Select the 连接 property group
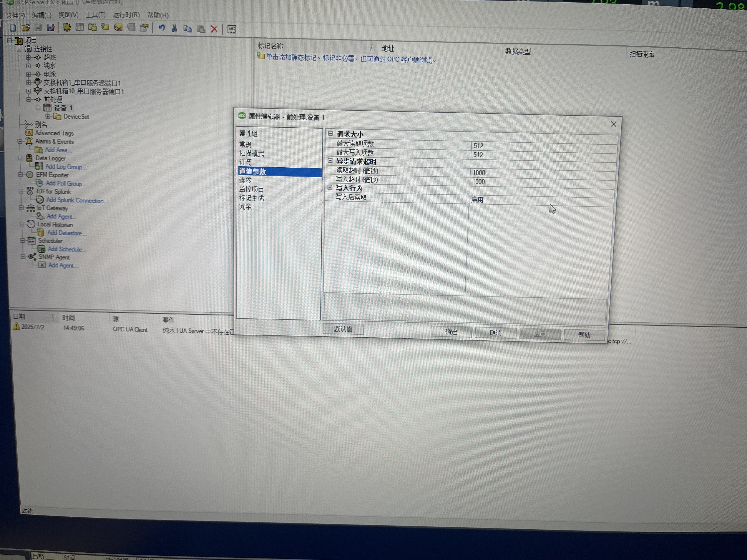747x560 pixels. coord(245,180)
